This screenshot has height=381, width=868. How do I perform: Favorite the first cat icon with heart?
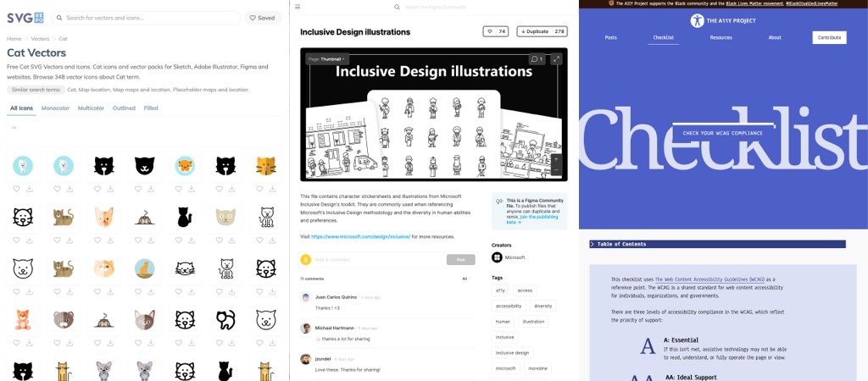15,189
